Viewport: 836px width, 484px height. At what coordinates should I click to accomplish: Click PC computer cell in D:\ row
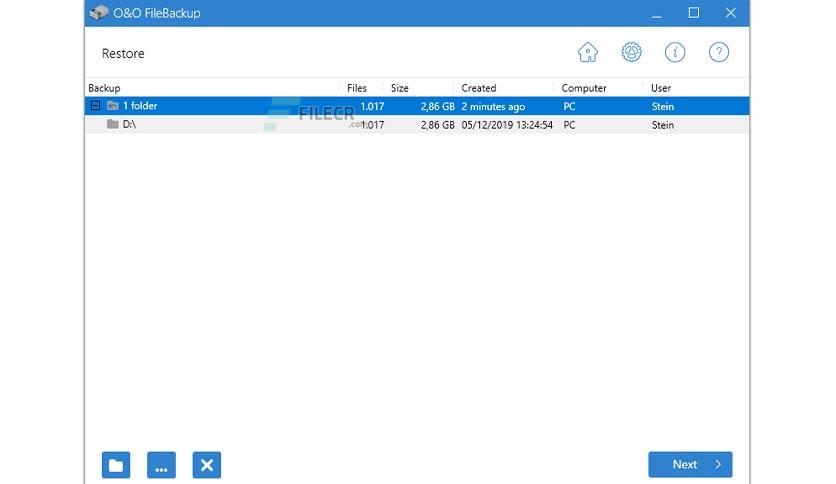coord(569,125)
